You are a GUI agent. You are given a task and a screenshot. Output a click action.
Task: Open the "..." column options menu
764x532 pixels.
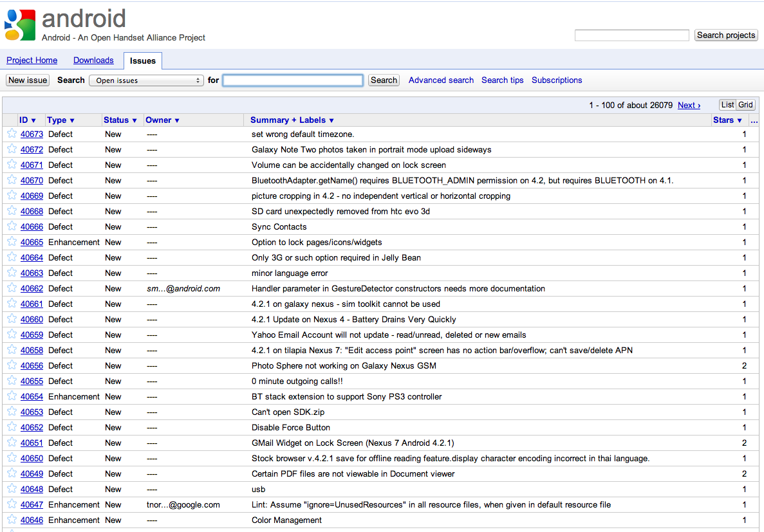click(754, 120)
